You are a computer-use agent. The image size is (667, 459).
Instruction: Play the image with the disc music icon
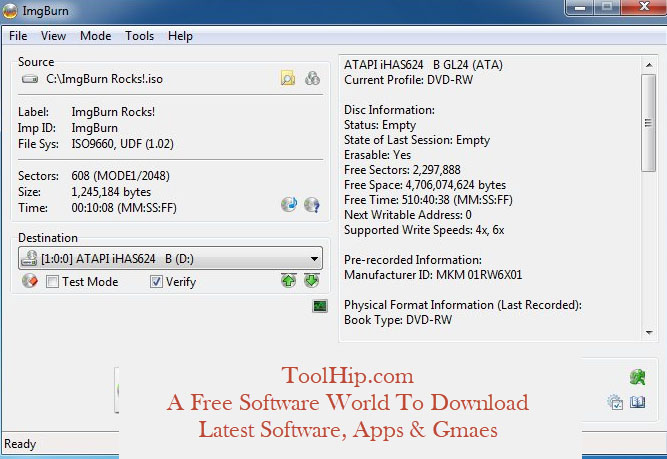[289, 205]
